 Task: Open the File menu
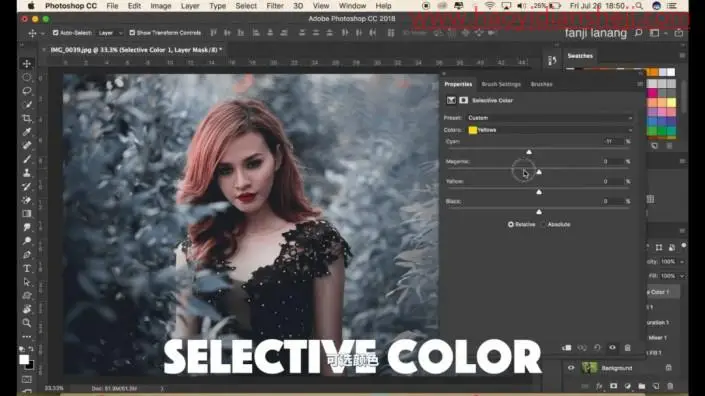[x=112, y=6]
